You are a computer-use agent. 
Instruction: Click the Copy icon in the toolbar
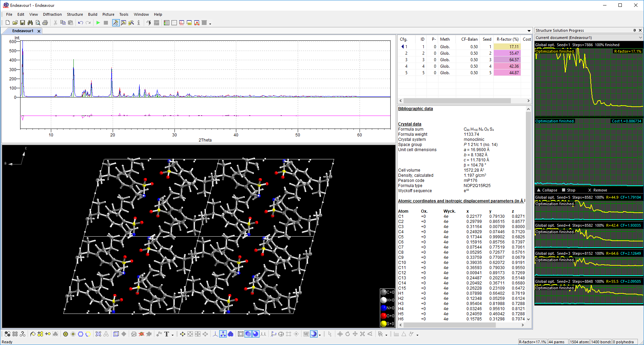[62, 23]
